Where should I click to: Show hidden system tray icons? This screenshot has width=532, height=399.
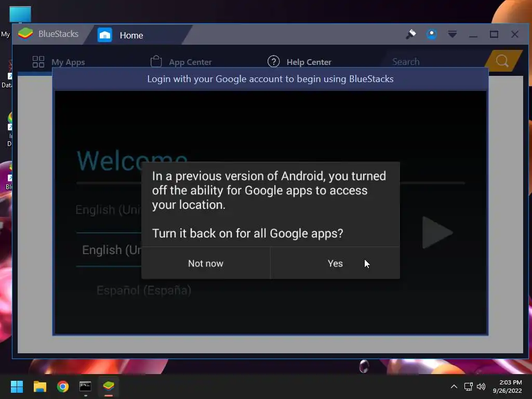tap(454, 387)
